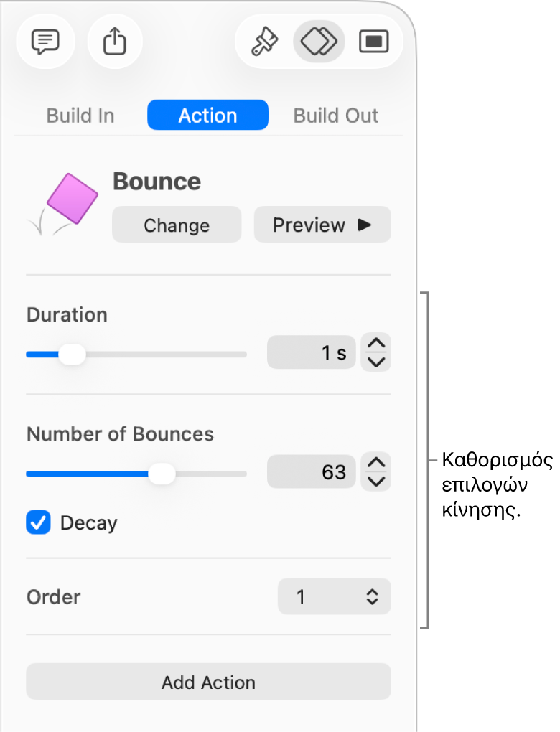Click the Change effect button
560x732 pixels.
click(x=177, y=225)
